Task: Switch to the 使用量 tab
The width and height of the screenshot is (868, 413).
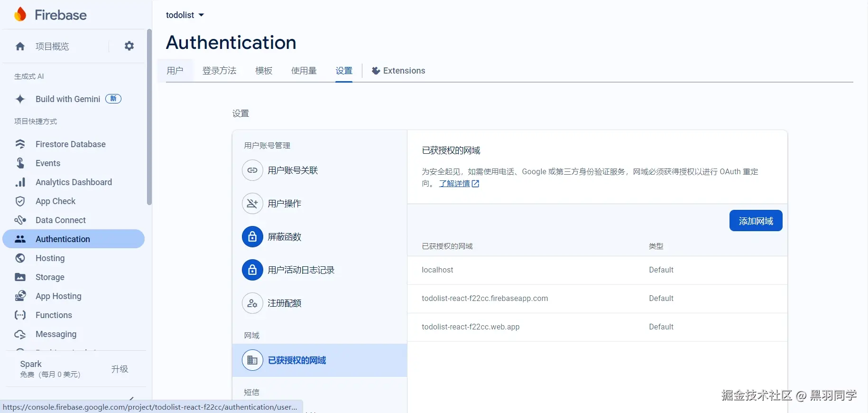Action: click(x=304, y=71)
